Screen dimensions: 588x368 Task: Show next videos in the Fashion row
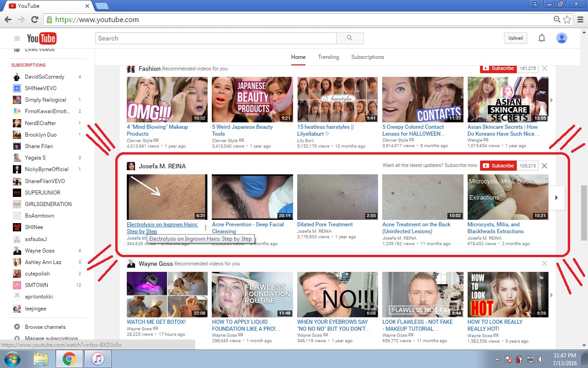click(x=552, y=100)
